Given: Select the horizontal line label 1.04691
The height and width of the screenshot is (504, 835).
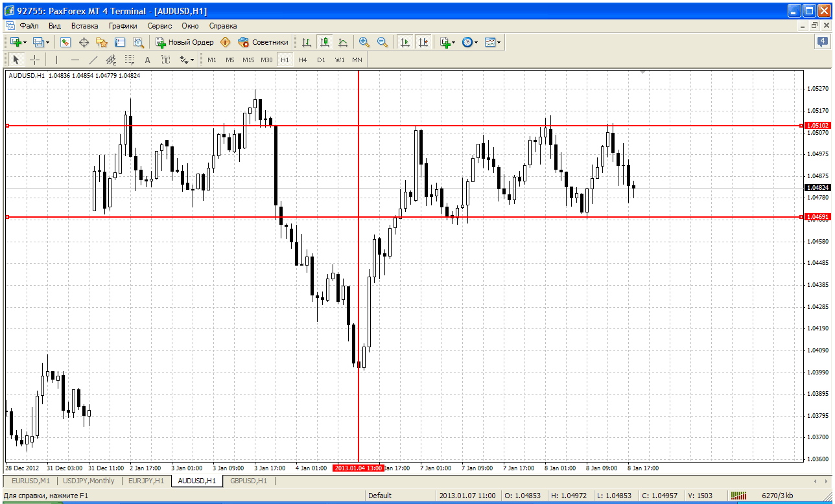Looking at the screenshot, I should point(817,217).
